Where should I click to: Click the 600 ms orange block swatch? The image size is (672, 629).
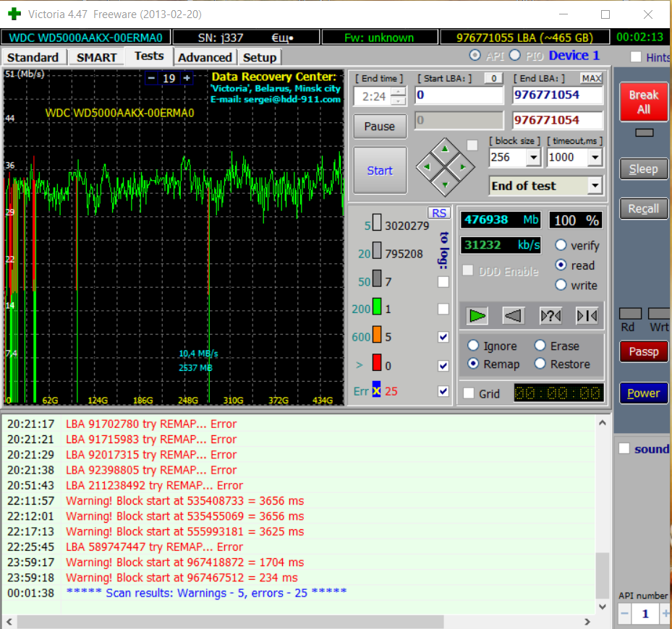[x=377, y=334]
